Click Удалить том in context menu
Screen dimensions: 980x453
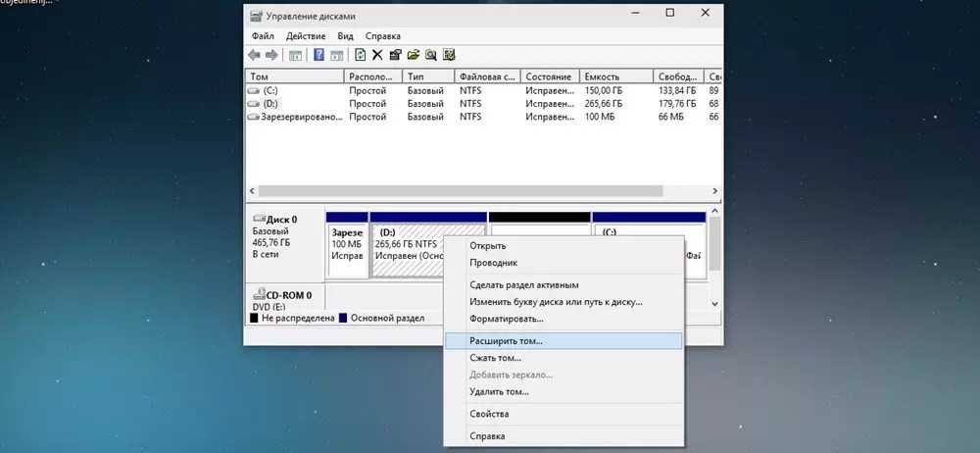(x=499, y=391)
